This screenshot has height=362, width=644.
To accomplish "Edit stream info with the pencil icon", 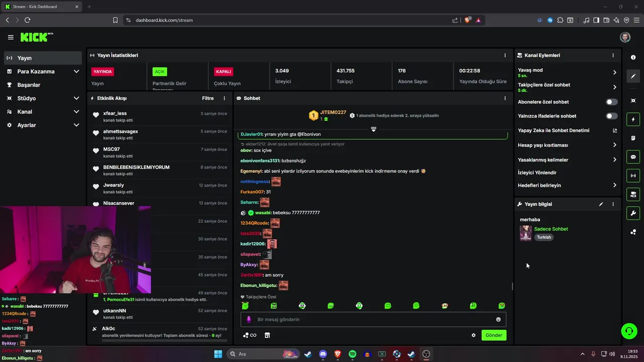I will pyautogui.click(x=601, y=204).
